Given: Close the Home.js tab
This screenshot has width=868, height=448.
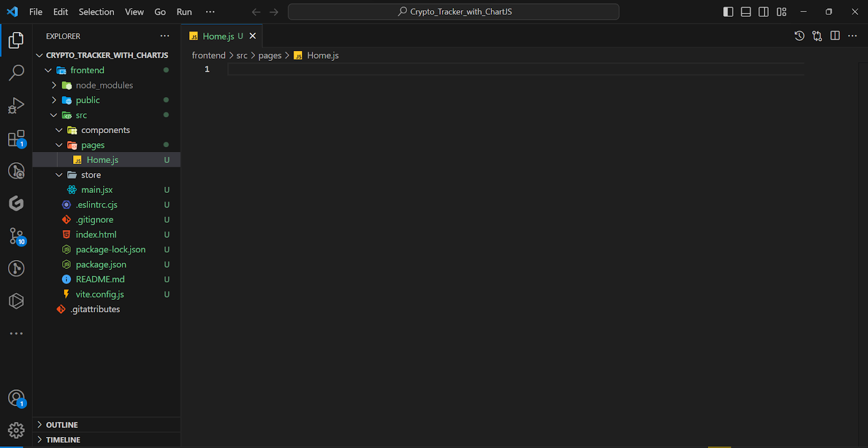Looking at the screenshot, I should (x=253, y=36).
